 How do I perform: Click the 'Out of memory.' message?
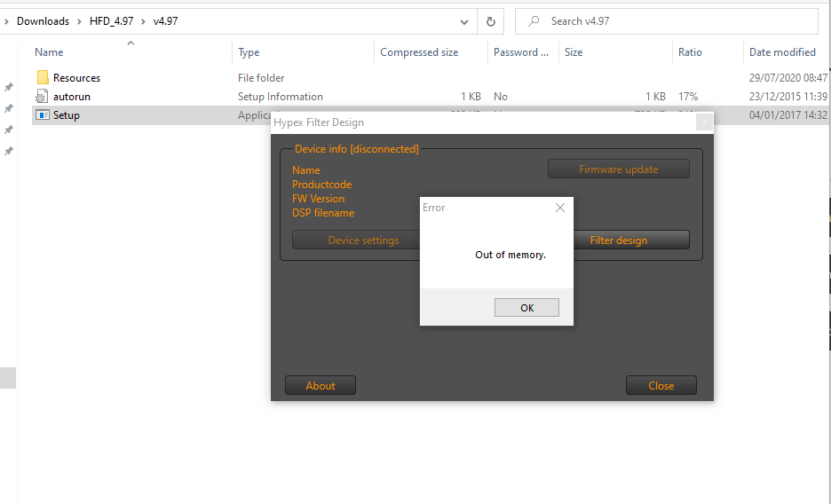click(510, 255)
